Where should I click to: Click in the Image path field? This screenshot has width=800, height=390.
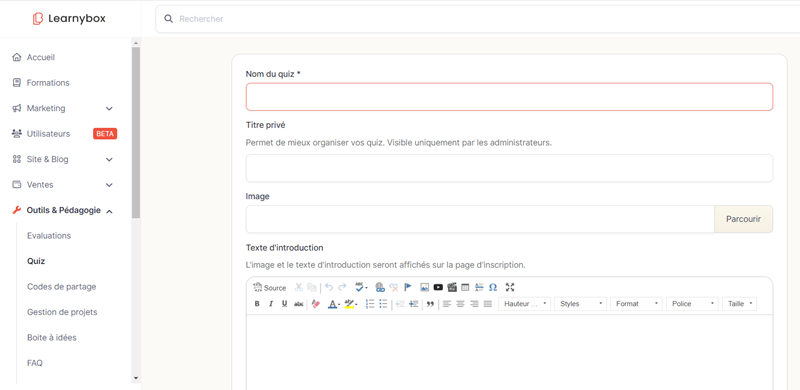(480, 219)
